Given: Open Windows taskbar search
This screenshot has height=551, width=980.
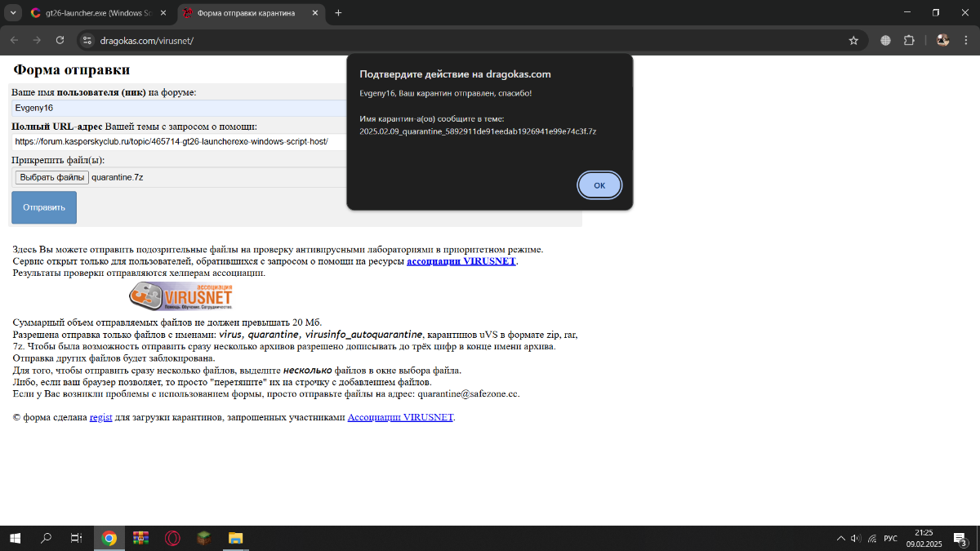Looking at the screenshot, I should tap(46, 538).
